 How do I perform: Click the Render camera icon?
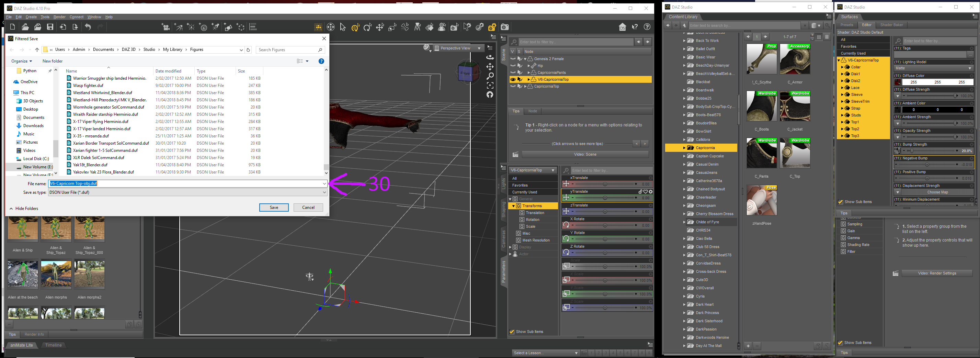coord(504,27)
